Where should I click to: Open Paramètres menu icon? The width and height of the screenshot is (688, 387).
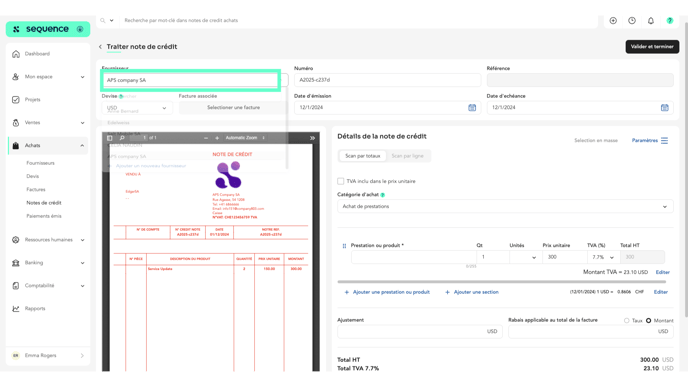(664, 140)
